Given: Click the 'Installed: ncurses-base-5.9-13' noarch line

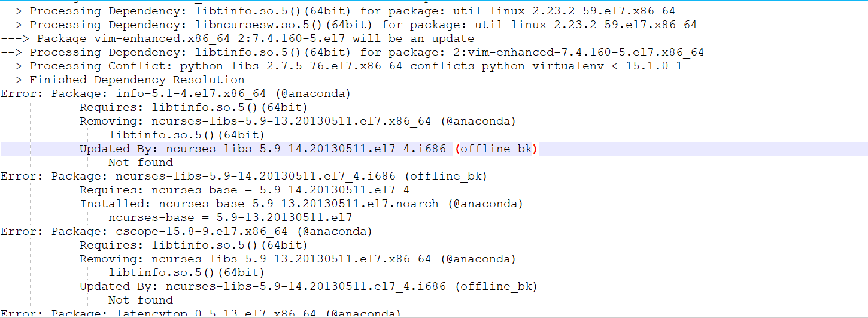Looking at the screenshot, I should pyautogui.click(x=302, y=204).
